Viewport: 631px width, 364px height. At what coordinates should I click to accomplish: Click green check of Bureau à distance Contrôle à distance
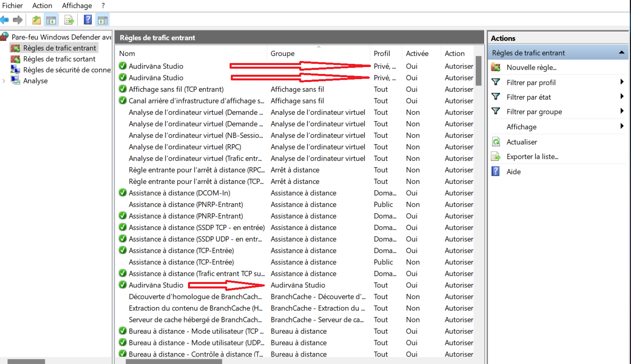pos(122,354)
